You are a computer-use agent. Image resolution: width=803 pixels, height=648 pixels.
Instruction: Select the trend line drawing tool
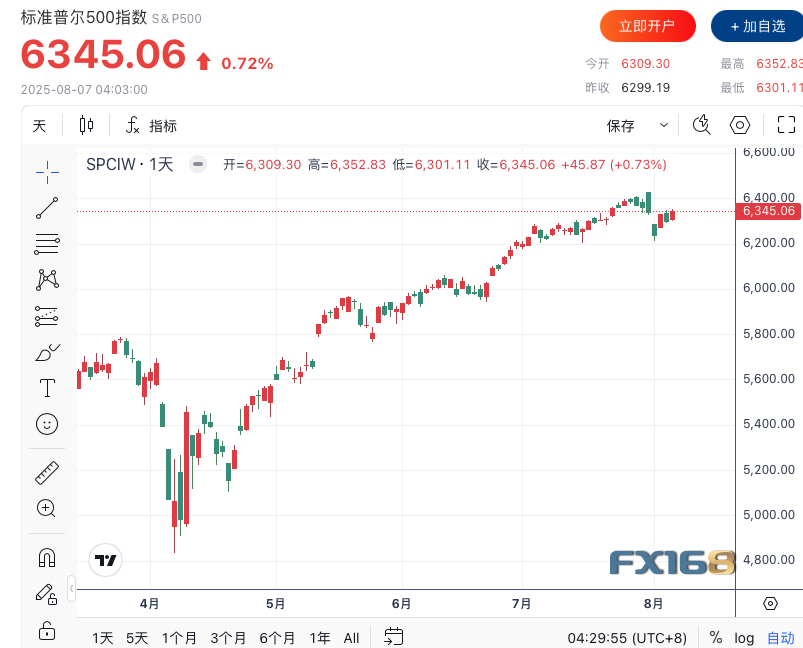click(x=47, y=208)
